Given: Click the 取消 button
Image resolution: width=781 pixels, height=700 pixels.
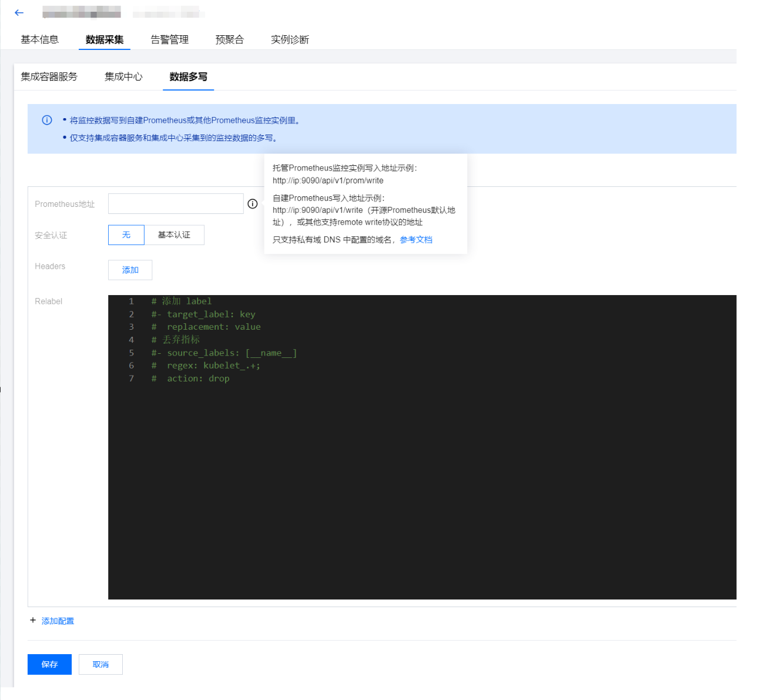Looking at the screenshot, I should tap(100, 664).
